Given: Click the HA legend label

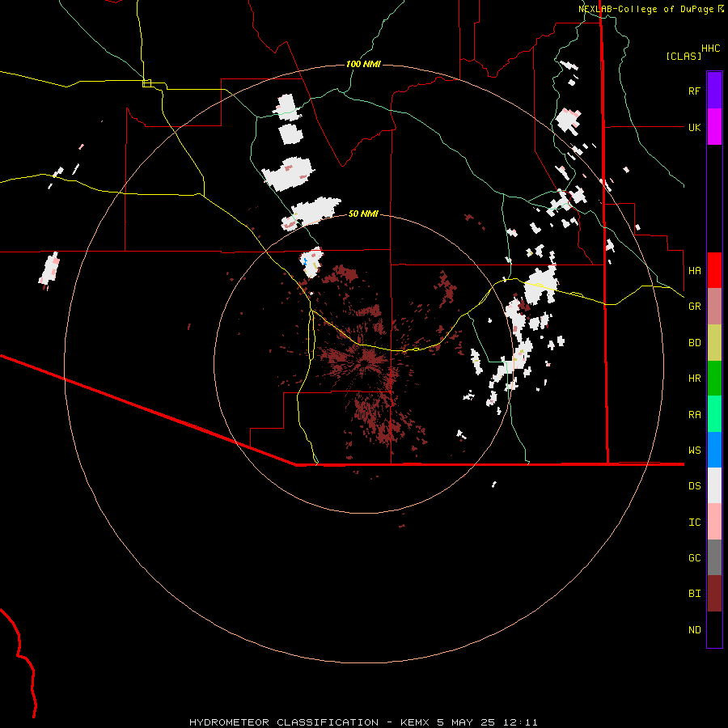Looking at the screenshot, I should click(x=694, y=270).
